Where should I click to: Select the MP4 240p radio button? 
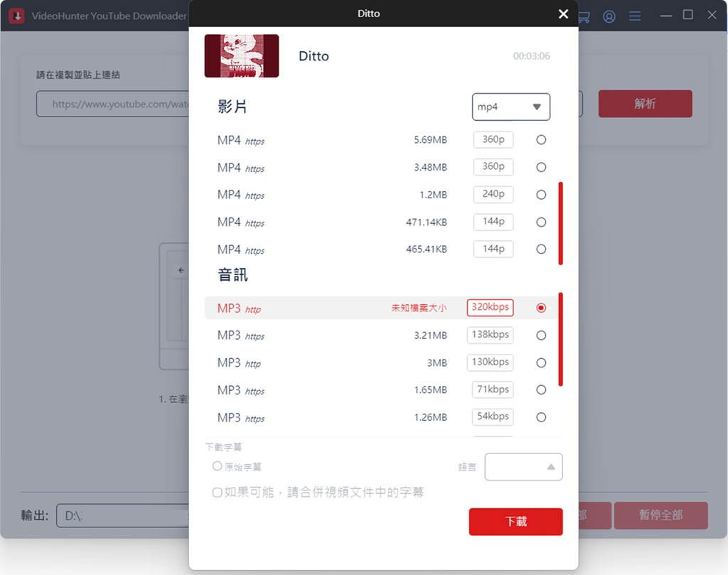tap(541, 195)
